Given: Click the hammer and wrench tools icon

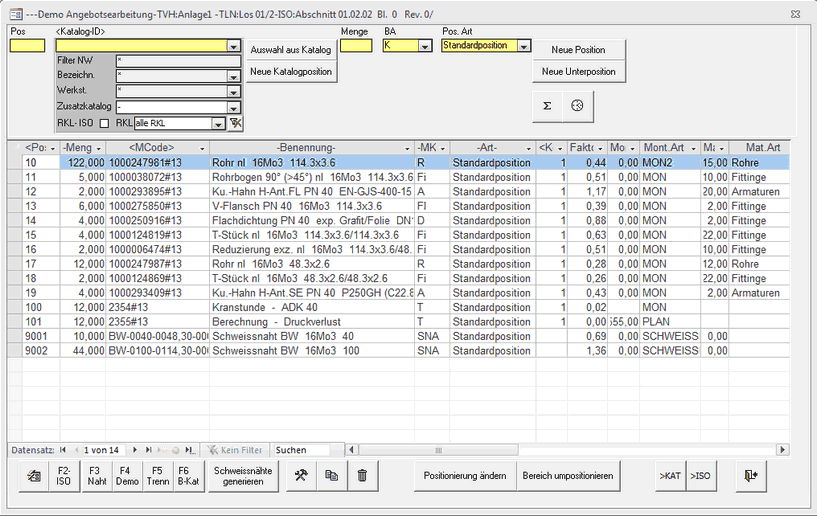Looking at the screenshot, I should [300, 477].
